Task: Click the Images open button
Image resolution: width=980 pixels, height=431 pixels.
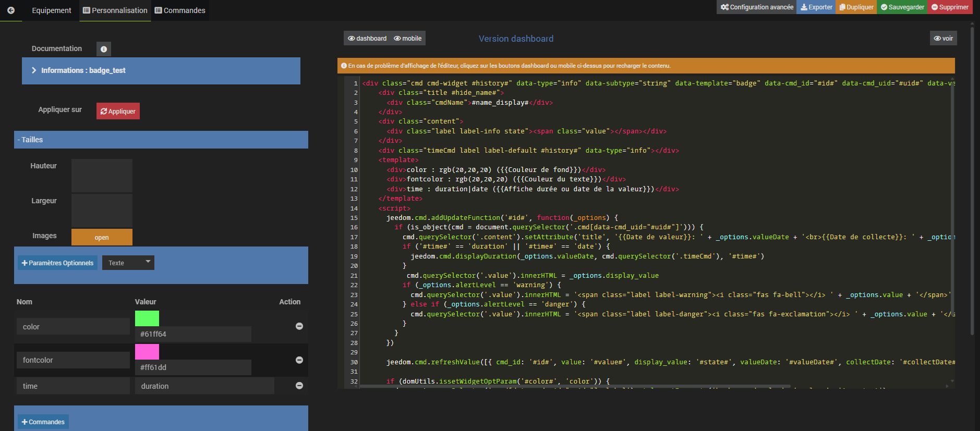Action: click(102, 237)
